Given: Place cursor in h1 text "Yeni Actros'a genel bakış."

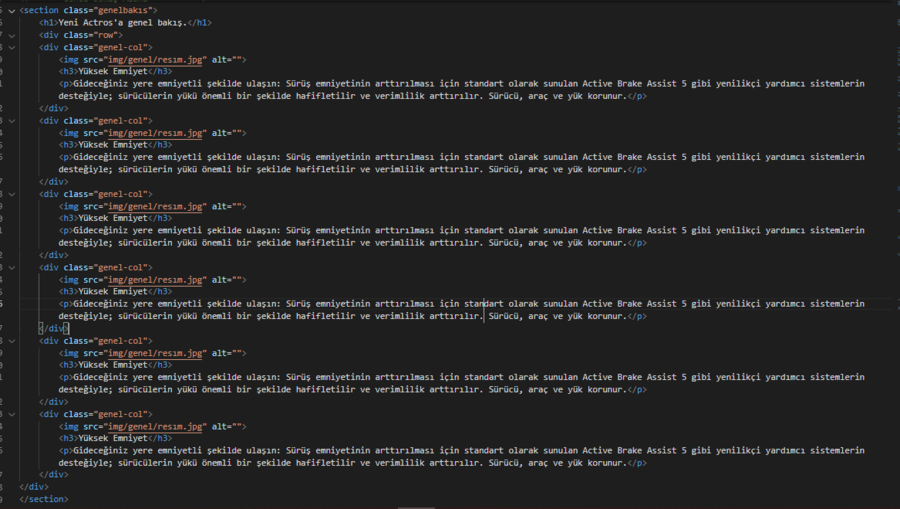Looking at the screenshot, I should tap(123, 23).
